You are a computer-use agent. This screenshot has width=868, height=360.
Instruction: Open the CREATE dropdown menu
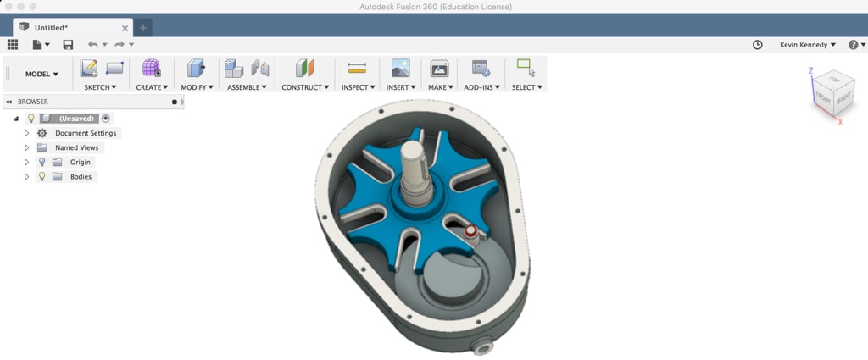(153, 87)
